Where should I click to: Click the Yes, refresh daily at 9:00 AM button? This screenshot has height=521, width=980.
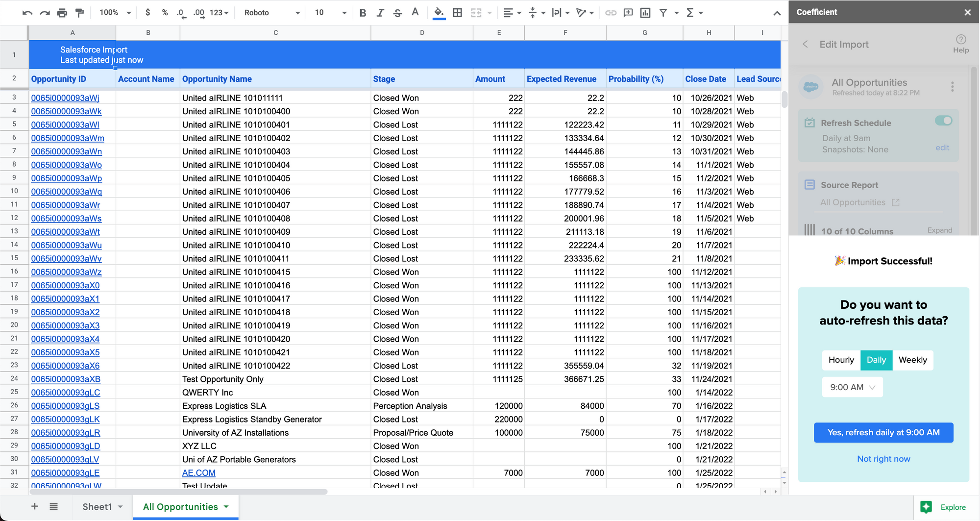pyautogui.click(x=883, y=432)
